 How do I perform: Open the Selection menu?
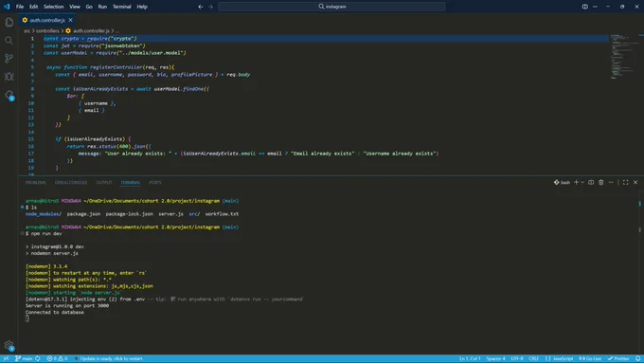53,7
